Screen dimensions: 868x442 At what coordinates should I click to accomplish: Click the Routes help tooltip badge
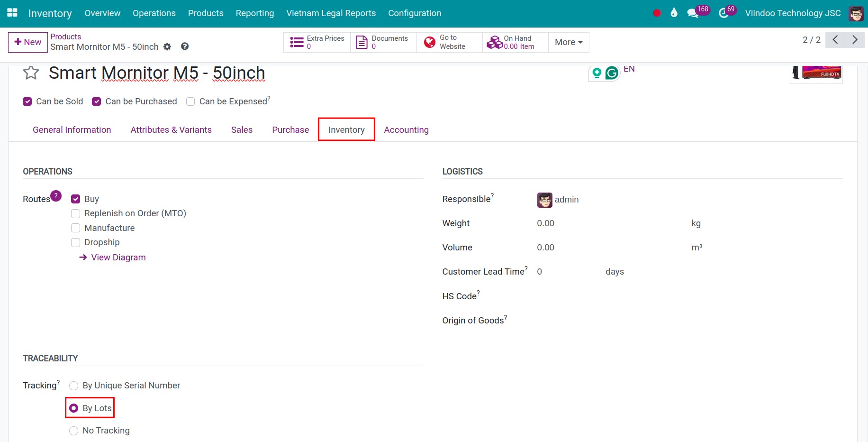[56, 195]
